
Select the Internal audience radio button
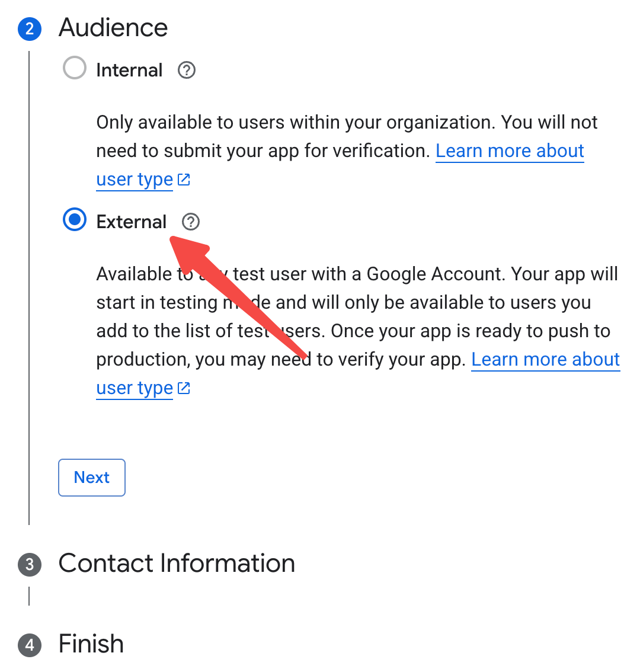(x=75, y=69)
